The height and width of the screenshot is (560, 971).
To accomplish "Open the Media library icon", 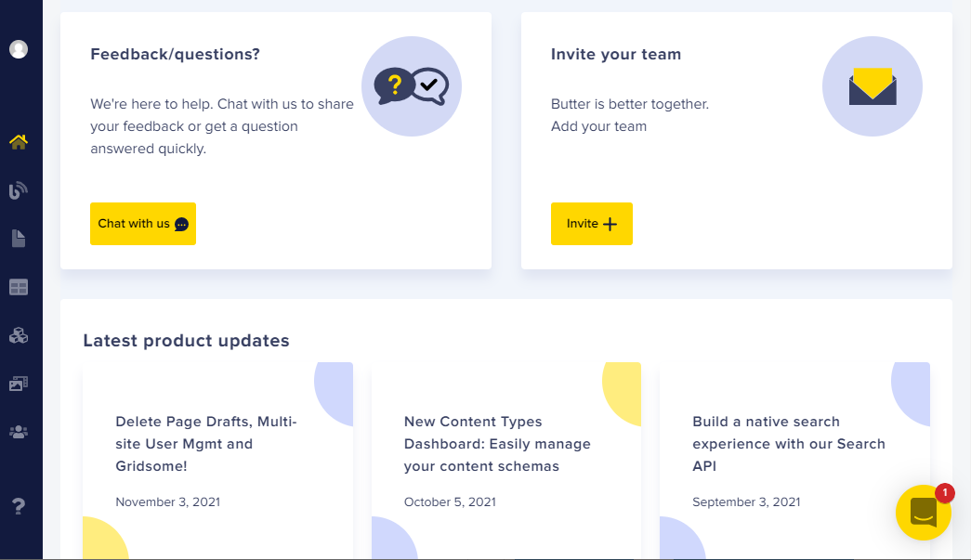I will [x=19, y=384].
